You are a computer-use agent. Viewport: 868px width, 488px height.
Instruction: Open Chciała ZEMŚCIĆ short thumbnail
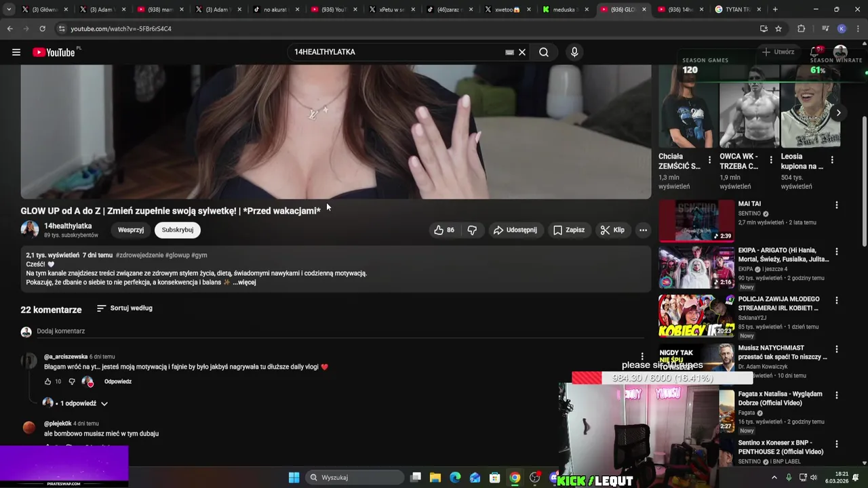(686, 106)
